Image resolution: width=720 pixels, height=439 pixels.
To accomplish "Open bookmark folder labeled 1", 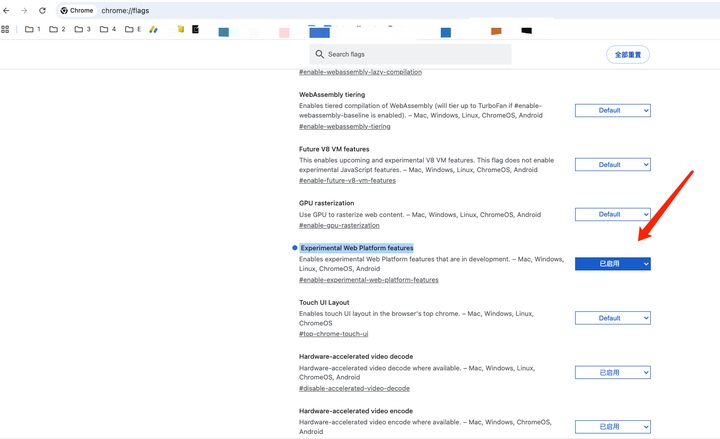I will coord(33,30).
